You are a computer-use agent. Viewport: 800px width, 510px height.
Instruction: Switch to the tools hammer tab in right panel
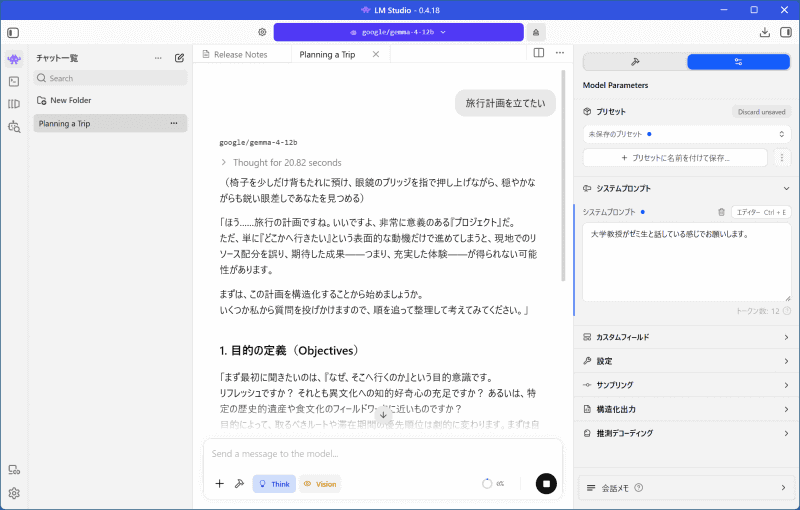(635, 62)
